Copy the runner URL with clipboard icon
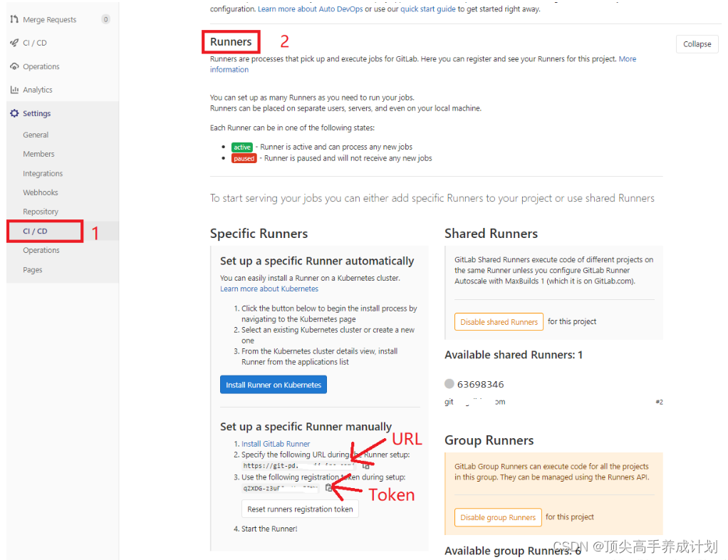The width and height of the screenshot is (728, 560). (x=365, y=465)
